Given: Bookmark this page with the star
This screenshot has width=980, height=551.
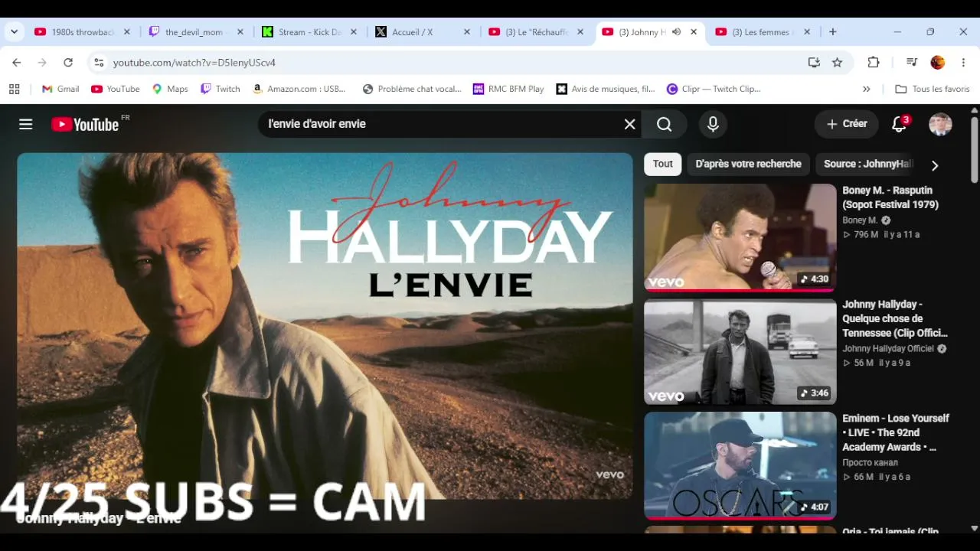Looking at the screenshot, I should [x=838, y=63].
